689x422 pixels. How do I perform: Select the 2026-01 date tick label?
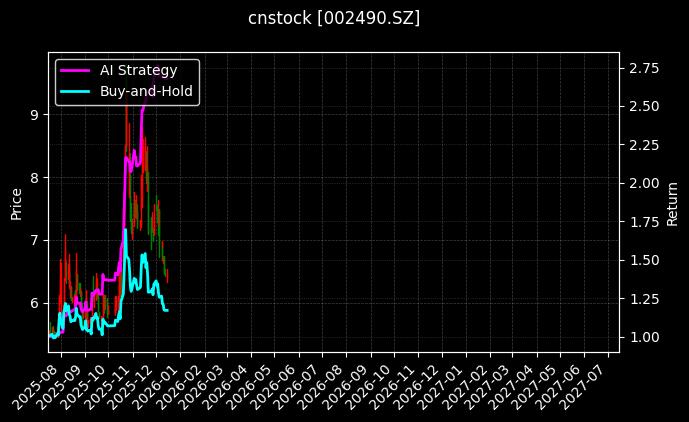click(x=161, y=385)
